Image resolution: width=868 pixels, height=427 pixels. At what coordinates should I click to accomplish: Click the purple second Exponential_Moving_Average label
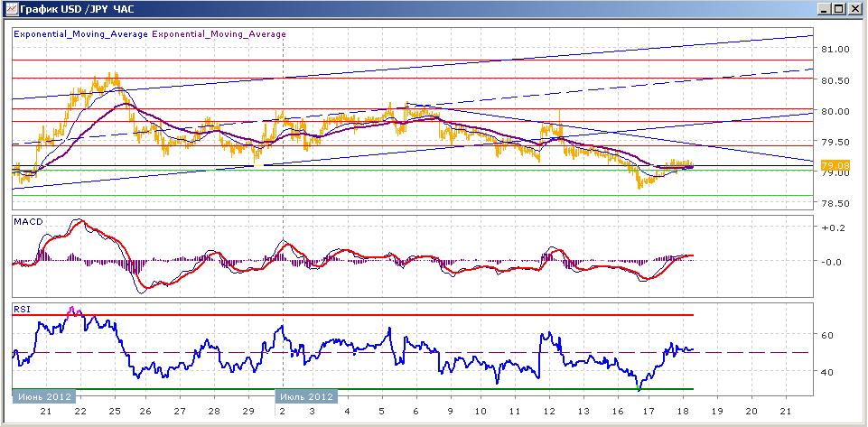219,33
